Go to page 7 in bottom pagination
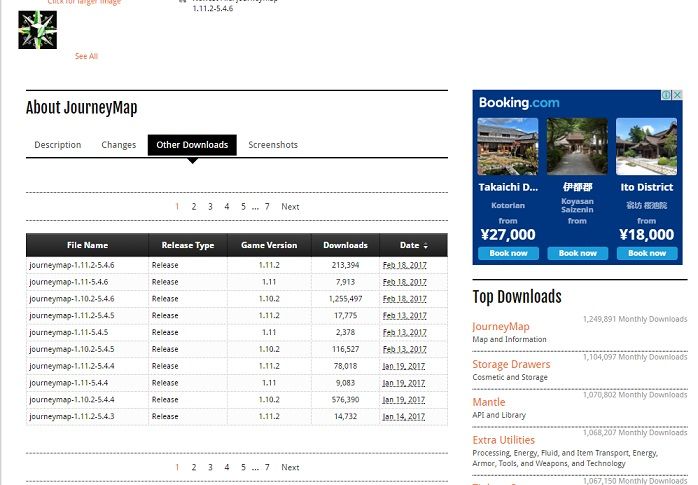Viewport: 698px width, 485px height. point(267,467)
